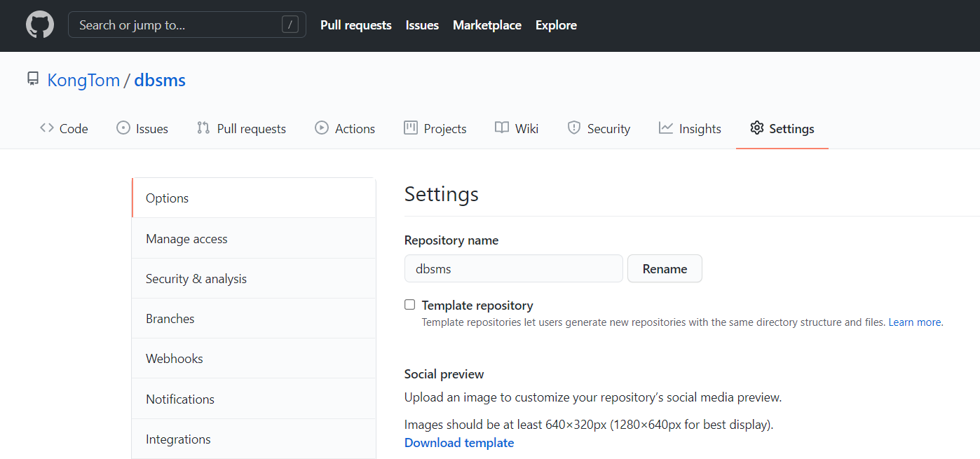Open Notifications in the settings sidebar
Image resolution: width=980 pixels, height=459 pixels.
tap(254, 399)
